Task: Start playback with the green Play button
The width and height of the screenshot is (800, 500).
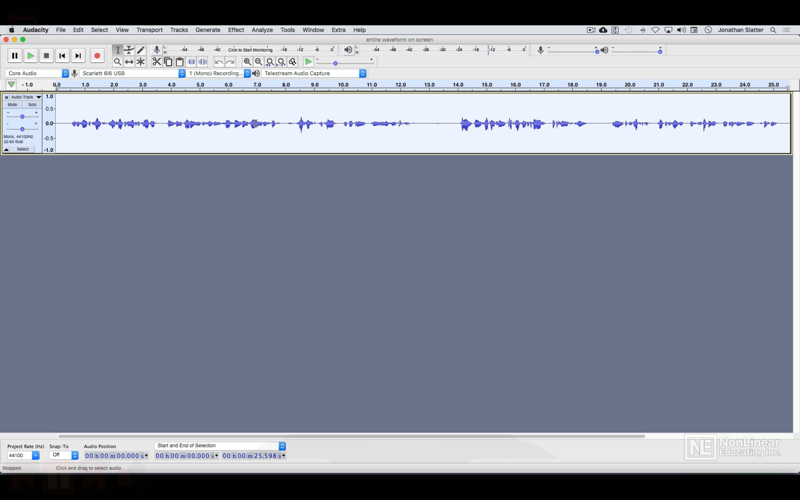Action: (x=31, y=56)
